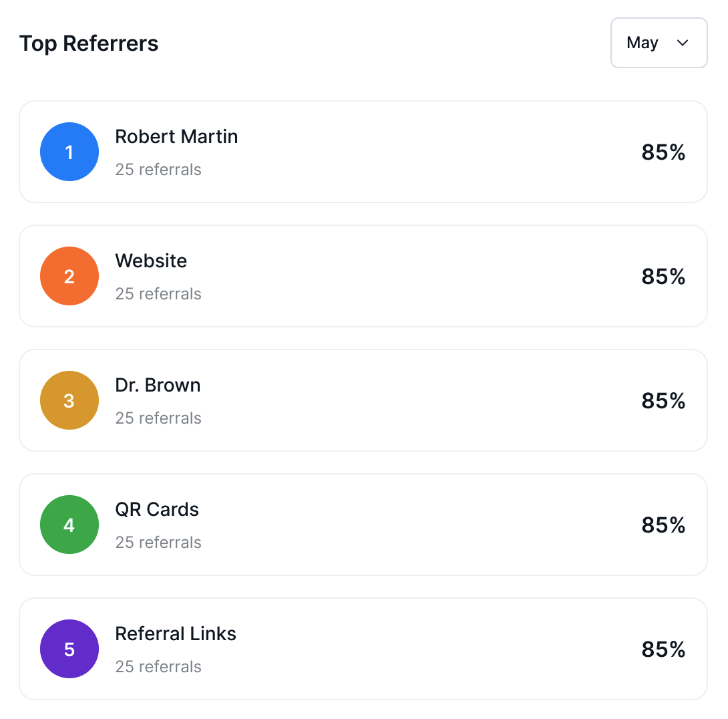Click "25 referrals" under Robert Martin
Image resolution: width=728 pixels, height=719 pixels.
[158, 170]
